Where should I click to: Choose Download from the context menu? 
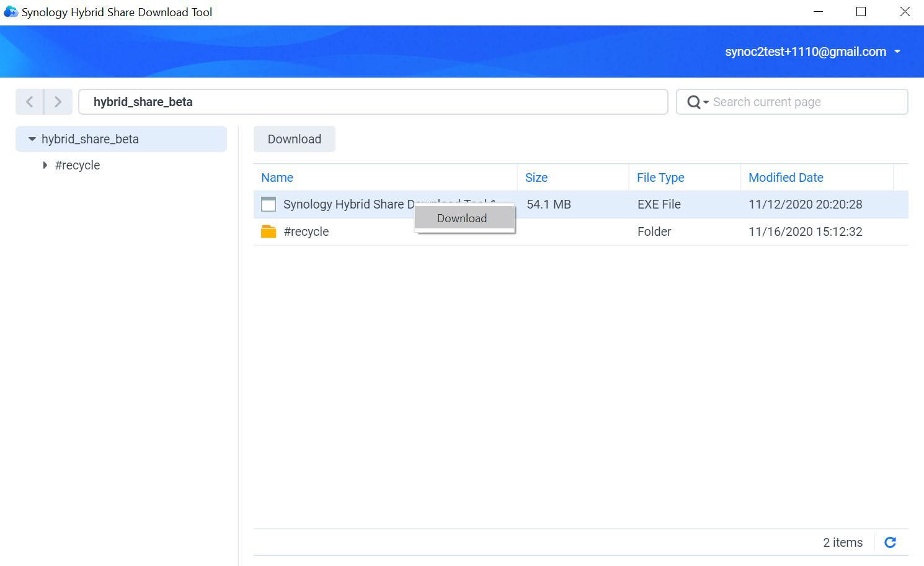click(464, 218)
